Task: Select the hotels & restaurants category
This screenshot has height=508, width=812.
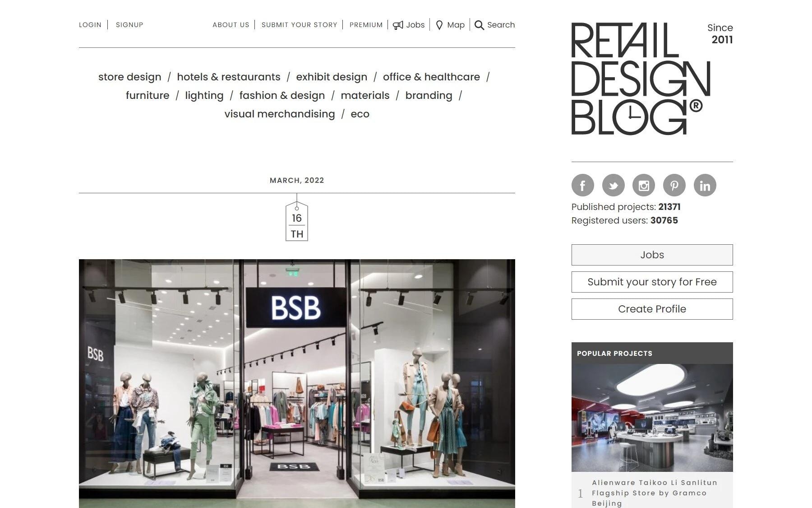Action: [229, 77]
